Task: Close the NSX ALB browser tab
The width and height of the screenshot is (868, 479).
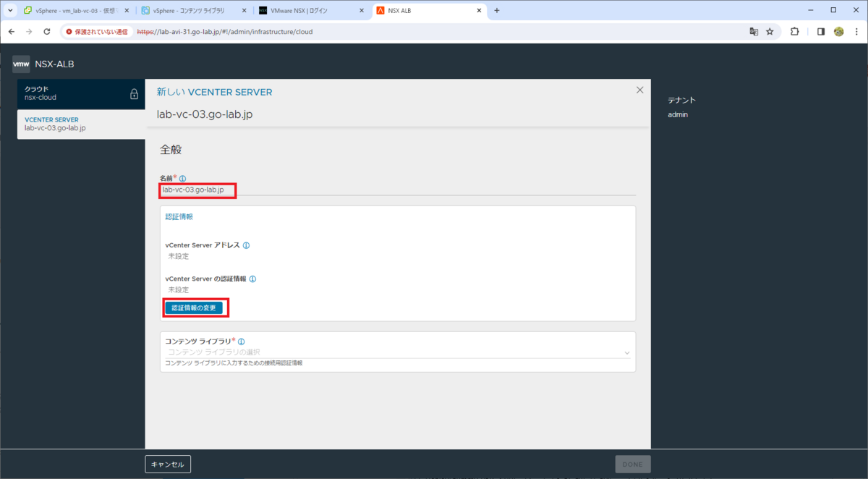Action: coord(478,11)
